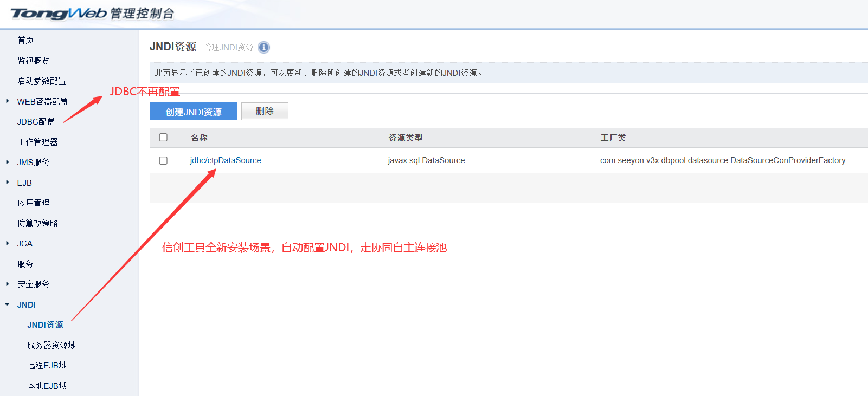This screenshot has height=396, width=868.
Task: Expand the WEB容器配置 menu arrow
Action: (x=7, y=101)
